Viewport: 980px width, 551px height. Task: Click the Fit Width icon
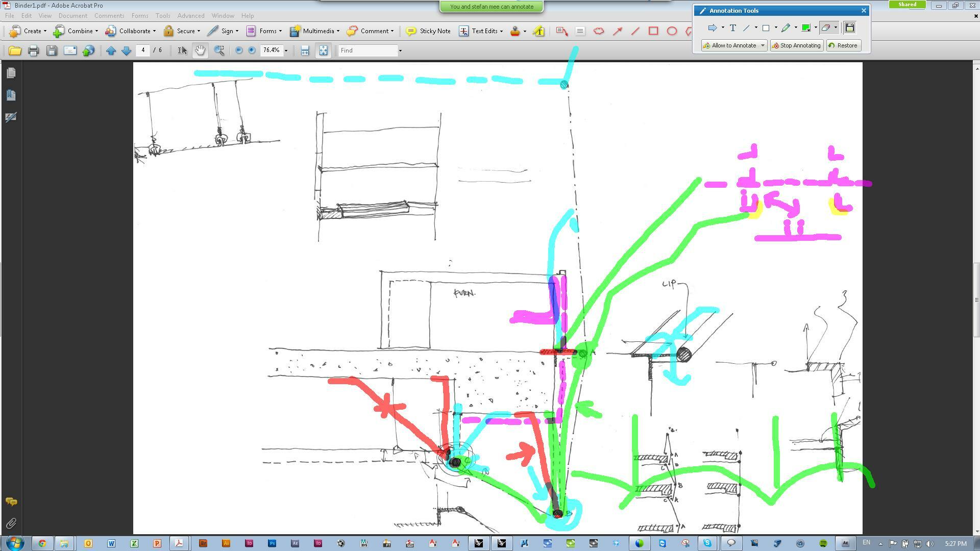point(305,50)
